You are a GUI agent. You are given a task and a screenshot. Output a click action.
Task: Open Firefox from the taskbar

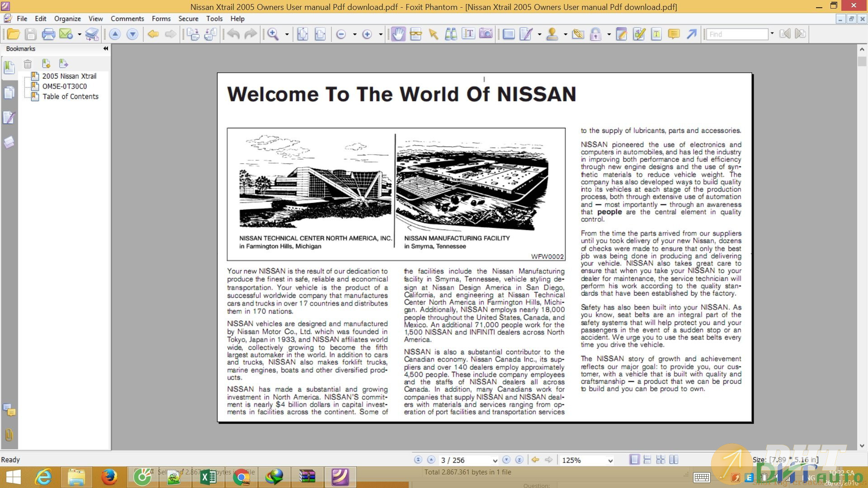(x=108, y=477)
